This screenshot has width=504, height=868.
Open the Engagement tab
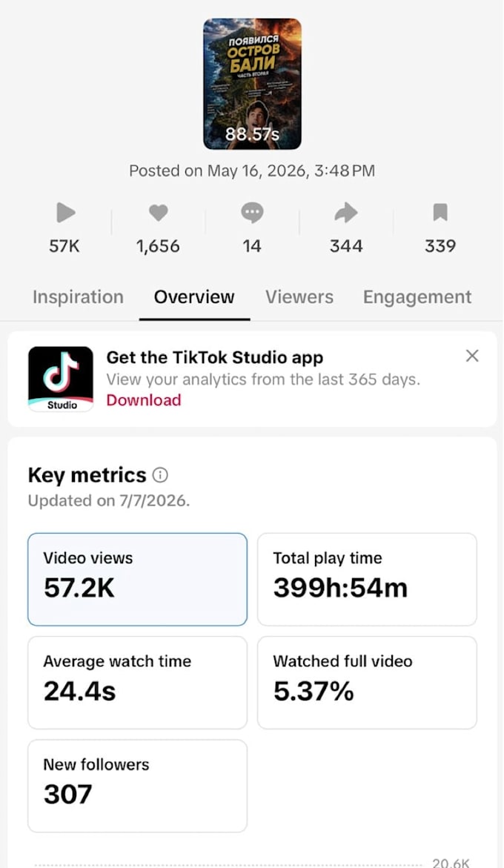click(x=417, y=297)
